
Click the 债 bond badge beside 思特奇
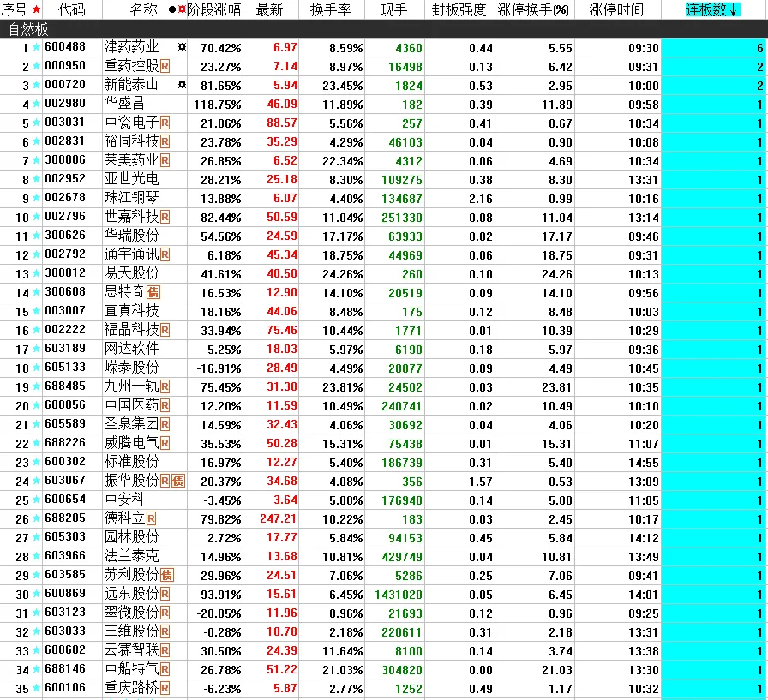click(x=153, y=292)
